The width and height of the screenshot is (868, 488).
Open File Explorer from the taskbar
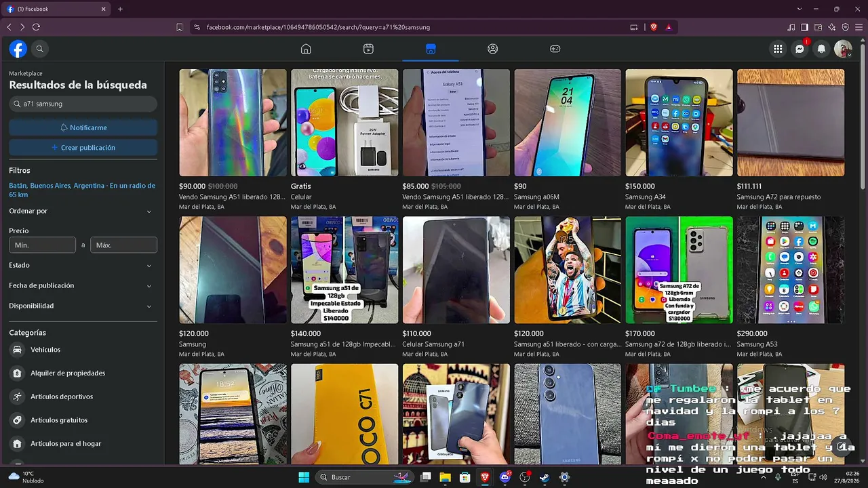pyautogui.click(x=445, y=477)
